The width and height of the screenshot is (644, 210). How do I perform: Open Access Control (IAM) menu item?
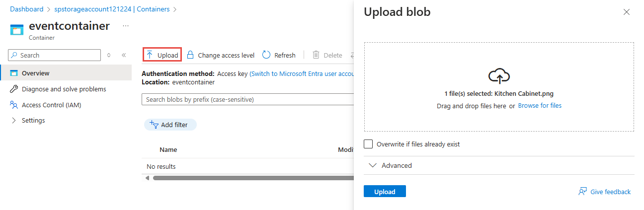point(51,105)
